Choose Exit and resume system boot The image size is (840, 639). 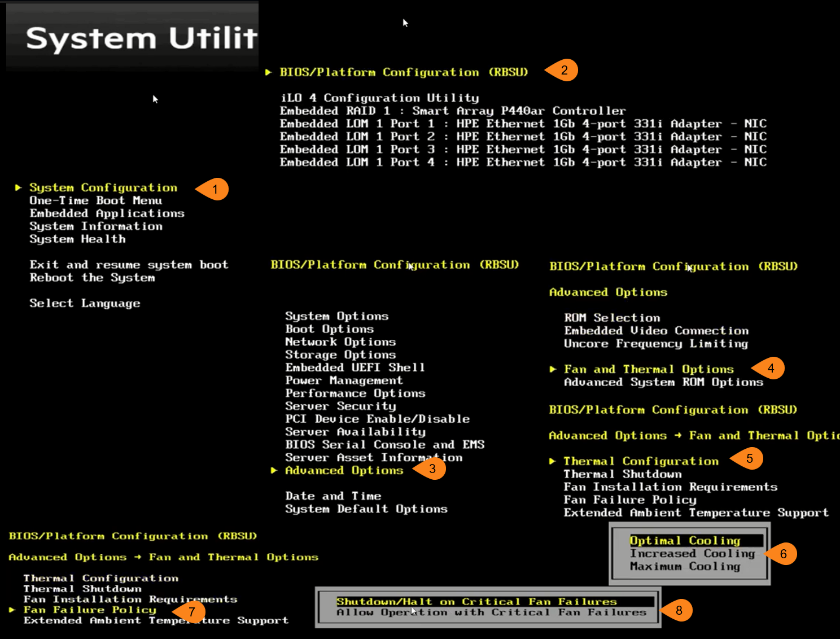pyautogui.click(x=129, y=265)
